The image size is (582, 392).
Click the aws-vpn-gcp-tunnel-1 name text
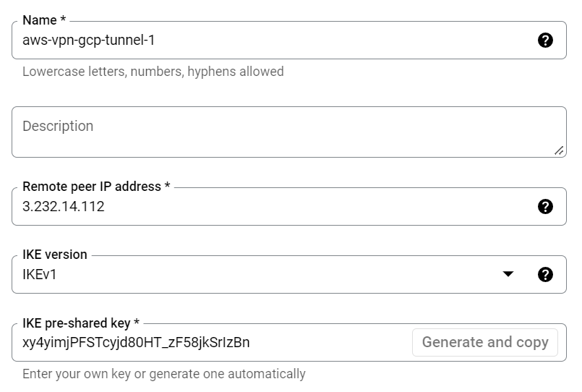tap(89, 41)
